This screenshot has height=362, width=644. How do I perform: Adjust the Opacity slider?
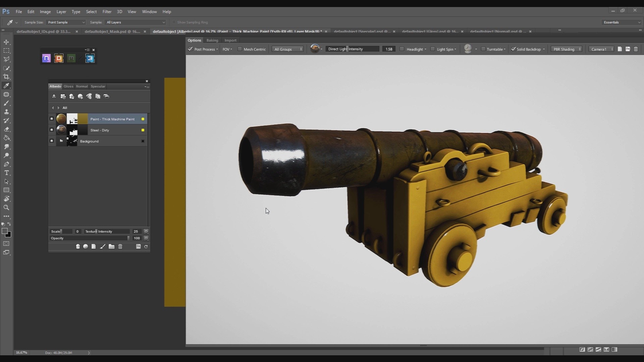pyautogui.click(x=101, y=238)
